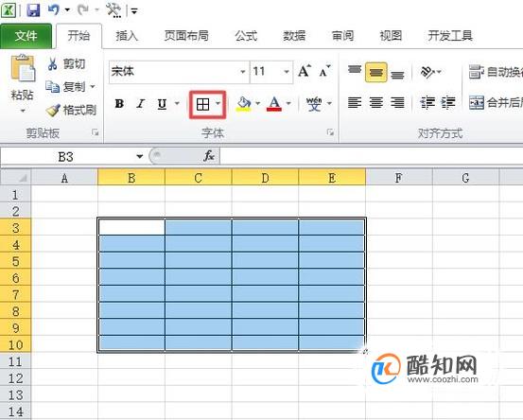The height and width of the screenshot is (420, 523).
Task: Switch to the 公式 ribbon tab
Action: (246, 35)
